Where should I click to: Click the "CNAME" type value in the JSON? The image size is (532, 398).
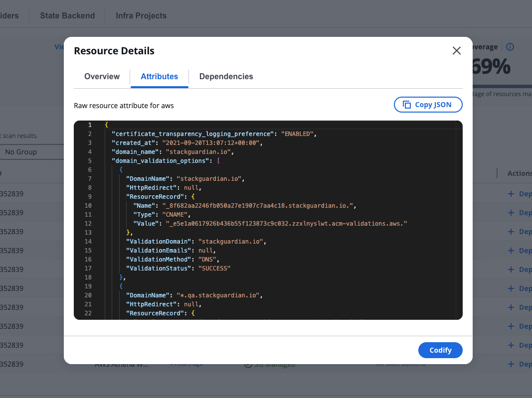[177, 215]
